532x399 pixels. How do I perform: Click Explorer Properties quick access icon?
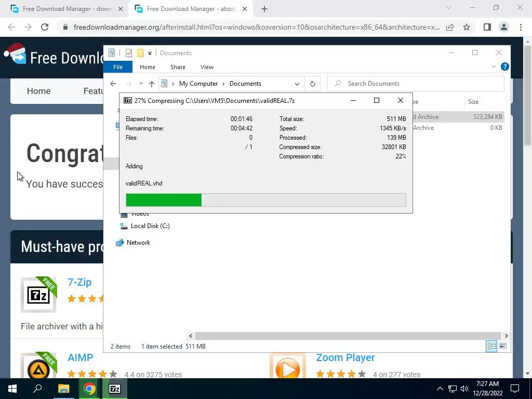[129, 53]
